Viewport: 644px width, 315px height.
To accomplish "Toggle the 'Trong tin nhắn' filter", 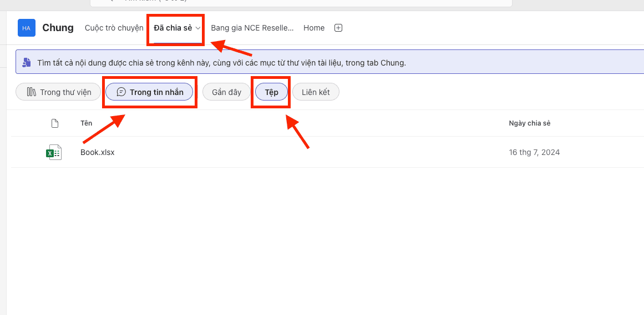I will [x=149, y=92].
